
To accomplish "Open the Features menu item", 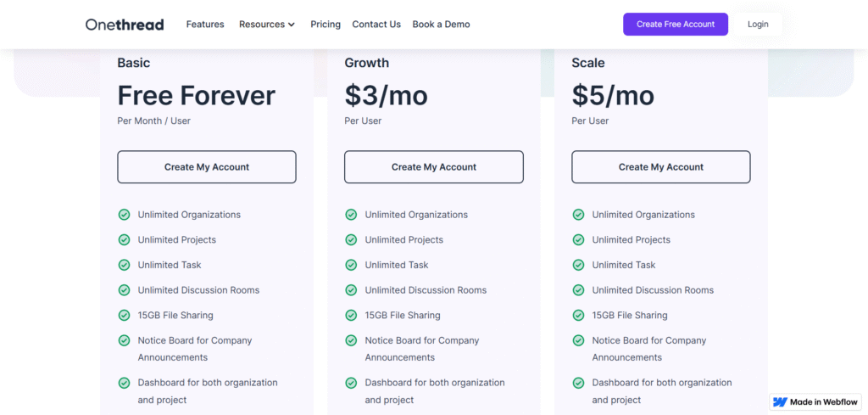I will pos(205,25).
